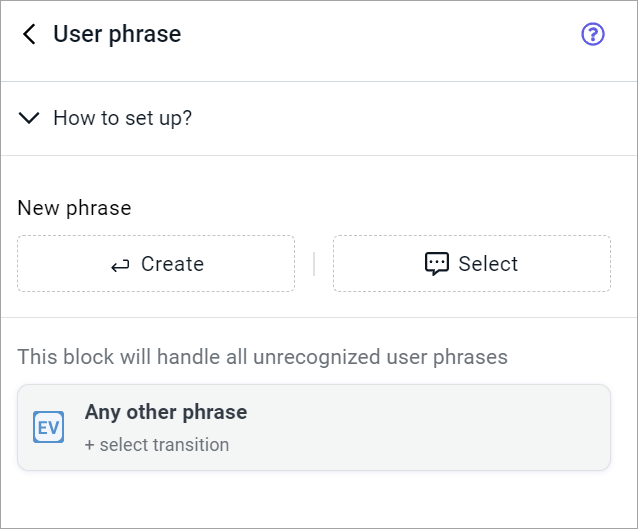Click the word "Select" in the button
The height and width of the screenshot is (529, 638).
pyautogui.click(x=488, y=264)
